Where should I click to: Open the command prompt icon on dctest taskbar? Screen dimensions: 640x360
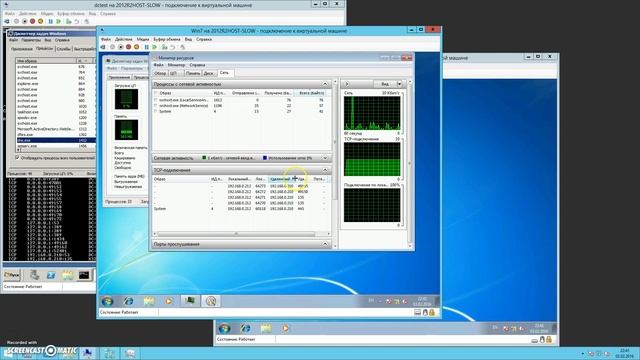[84, 275]
